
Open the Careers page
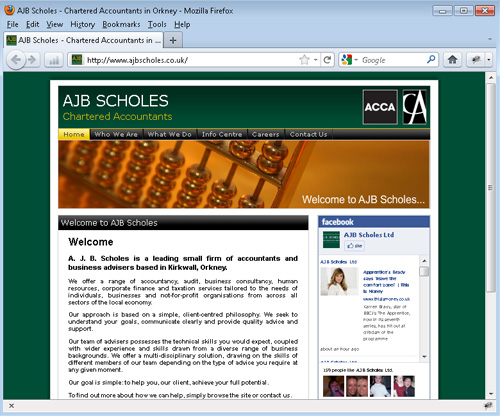[x=266, y=134]
